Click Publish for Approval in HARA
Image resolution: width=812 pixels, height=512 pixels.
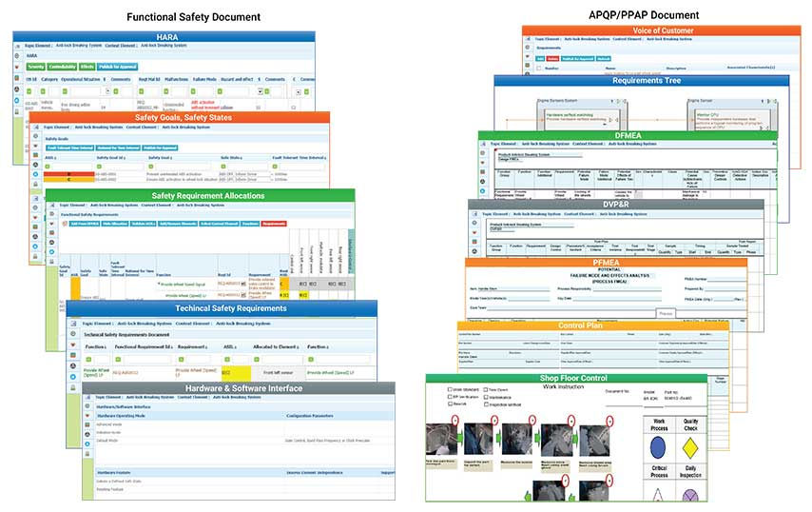pyautogui.click(x=118, y=67)
